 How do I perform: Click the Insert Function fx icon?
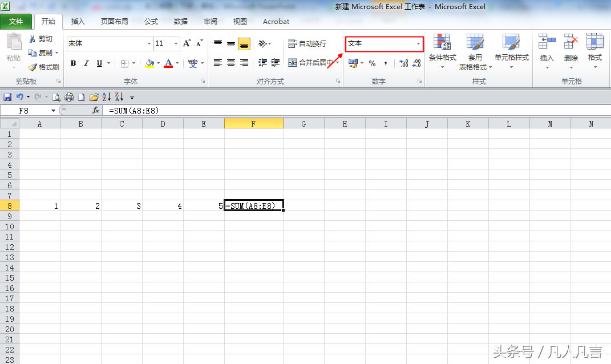click(x=96, y=111)
